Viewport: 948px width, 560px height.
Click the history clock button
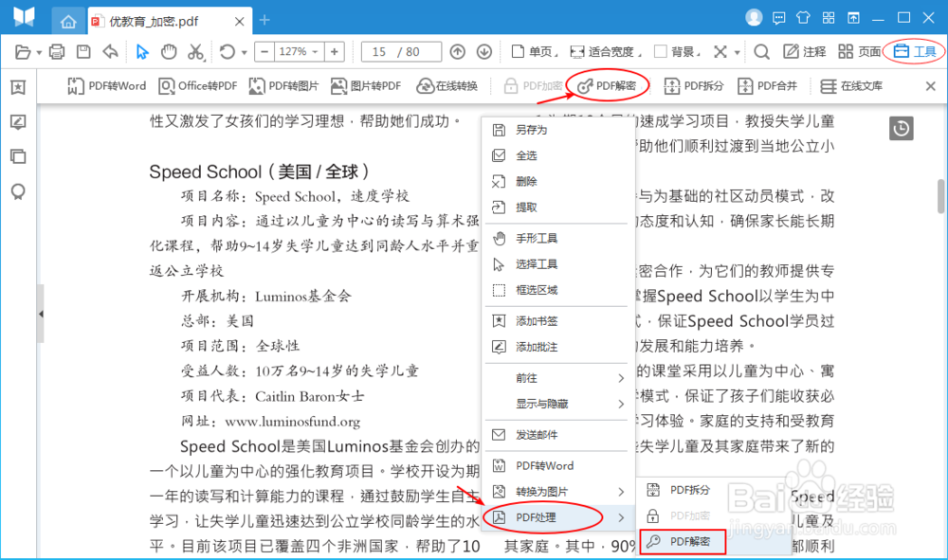(x=901, y=129)
